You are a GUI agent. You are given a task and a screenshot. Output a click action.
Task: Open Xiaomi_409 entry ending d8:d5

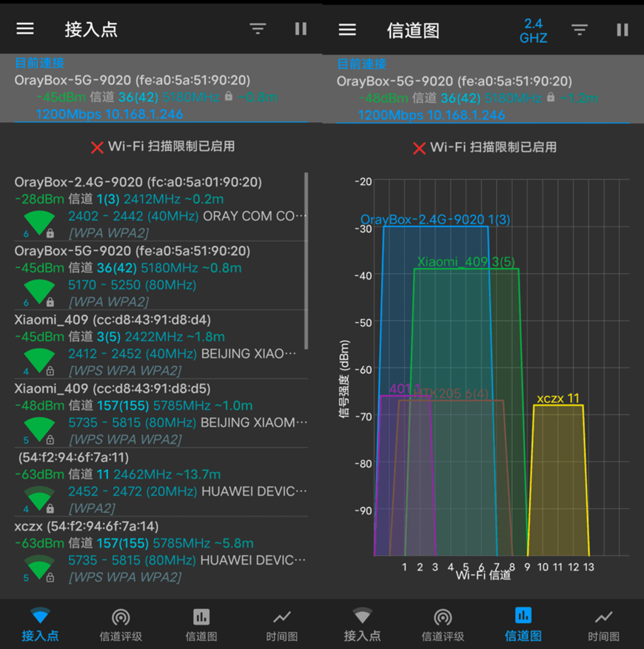click(x=161, y=413)
